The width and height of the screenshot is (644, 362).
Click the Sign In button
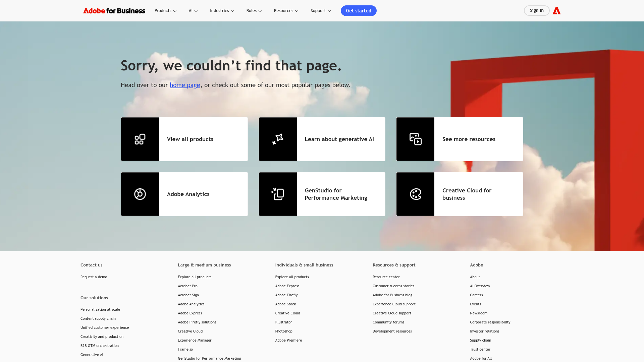[537, 10]
